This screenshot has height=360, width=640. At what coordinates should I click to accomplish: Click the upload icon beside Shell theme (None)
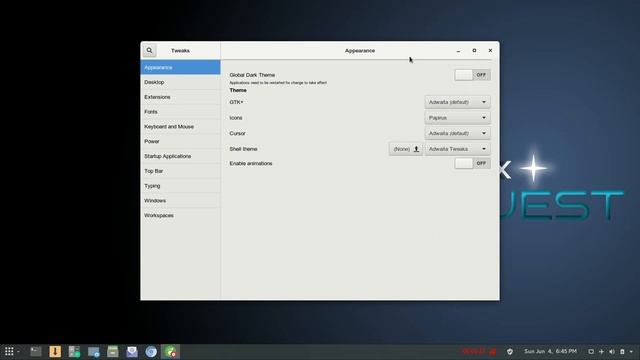(416, 149)
